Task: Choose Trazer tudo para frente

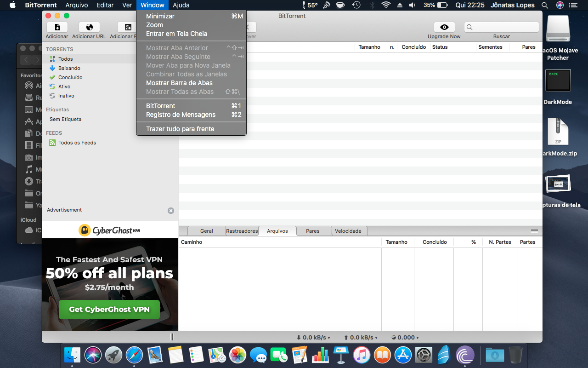Action: coord(192,129)
